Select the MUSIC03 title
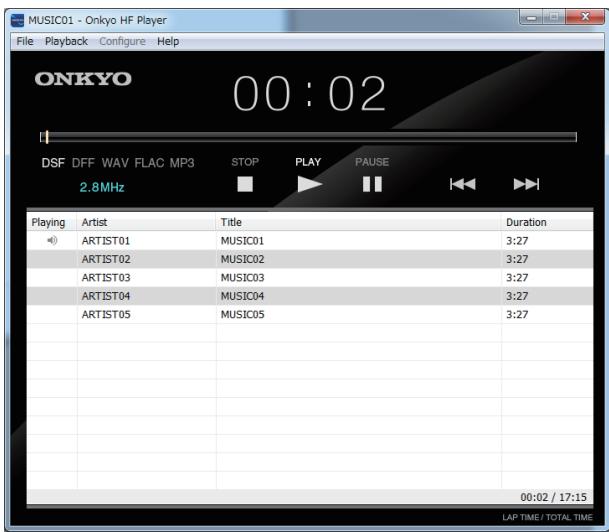 pos(242,278)
